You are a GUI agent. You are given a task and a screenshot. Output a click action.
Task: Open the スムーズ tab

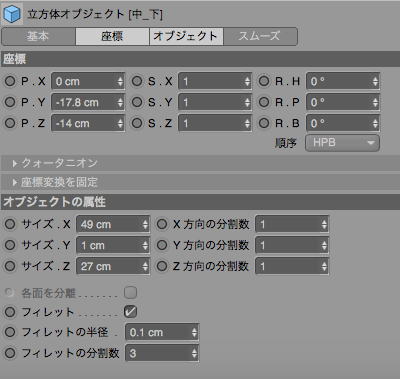[260, 36]
